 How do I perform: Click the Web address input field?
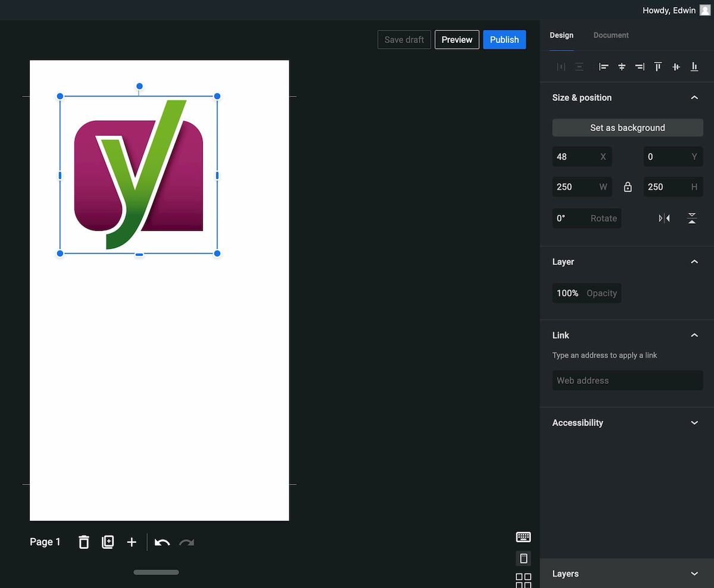(x=627, y=381)
